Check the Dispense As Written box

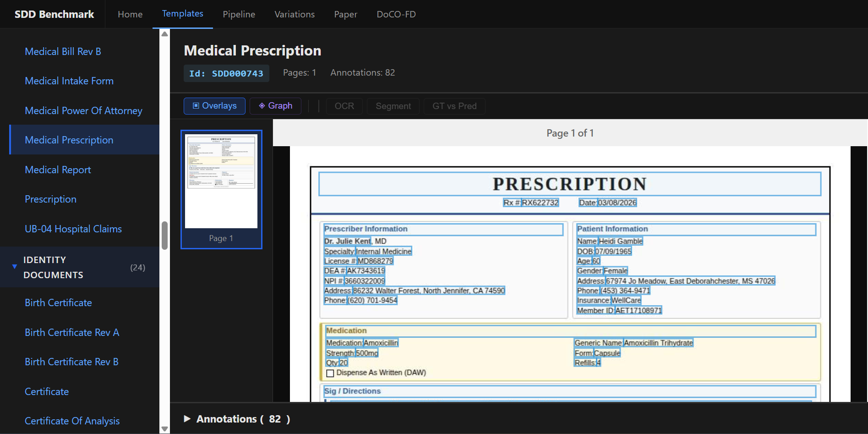click(x=330, y=373)
